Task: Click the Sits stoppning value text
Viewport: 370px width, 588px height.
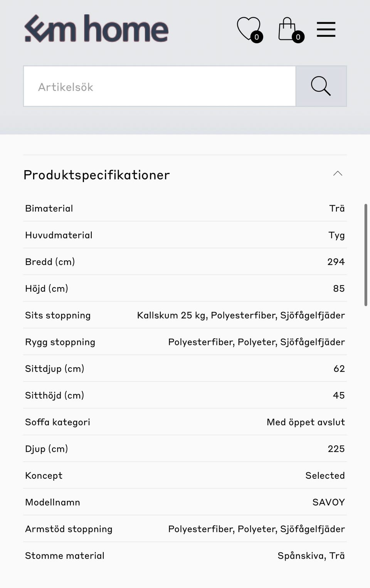Action: pos(241,315)
